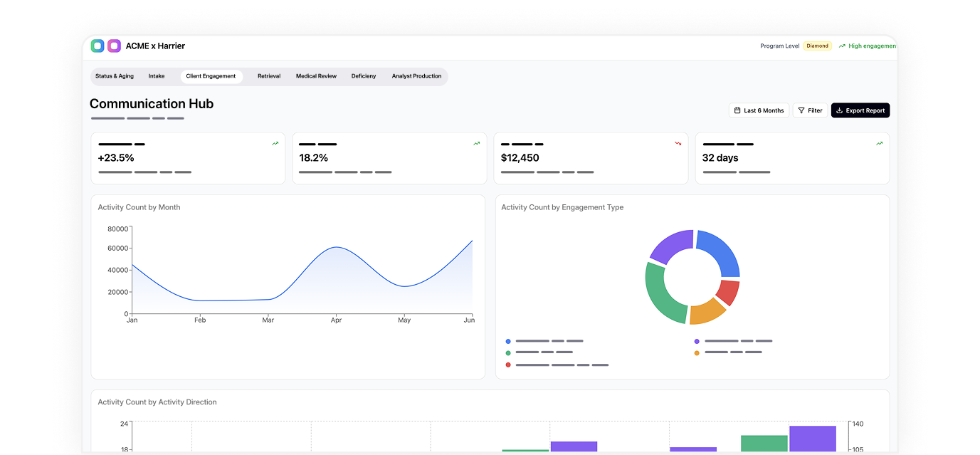Click the Activity Count by Month title

[139, 207]
